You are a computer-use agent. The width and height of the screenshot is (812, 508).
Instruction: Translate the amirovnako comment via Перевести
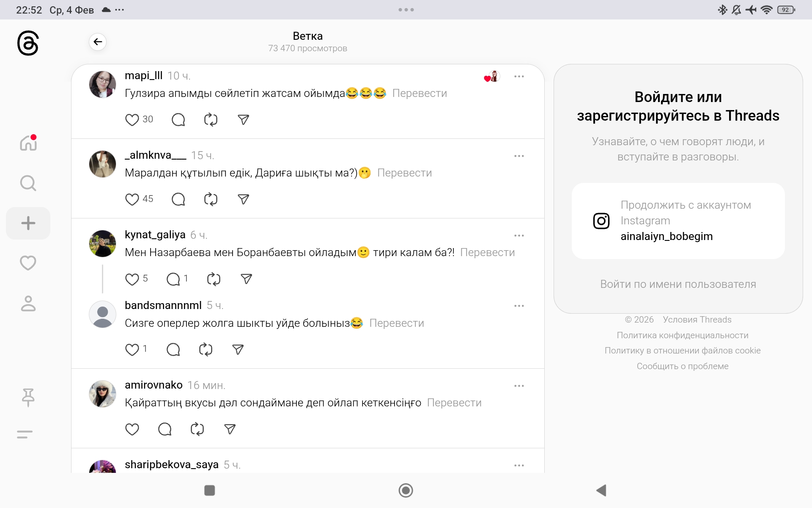[x=454, y=403]
